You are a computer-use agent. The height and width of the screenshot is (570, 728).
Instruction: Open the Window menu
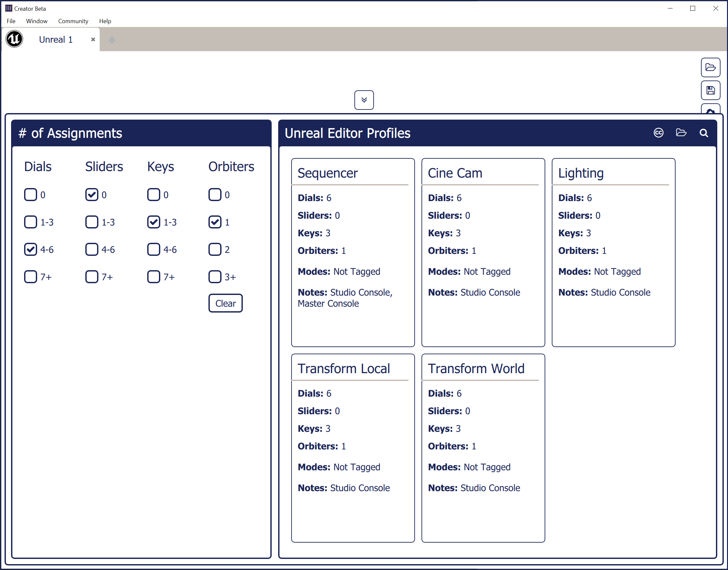37,21
